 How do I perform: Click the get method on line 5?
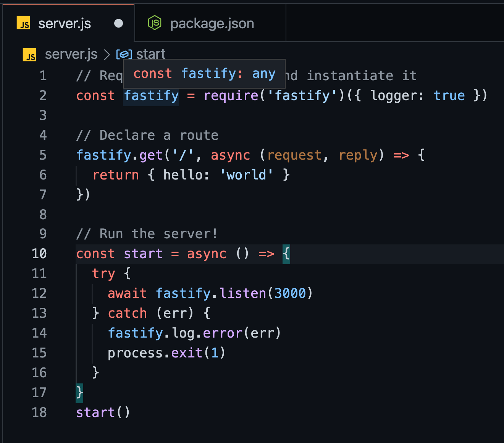click(151, 155)
